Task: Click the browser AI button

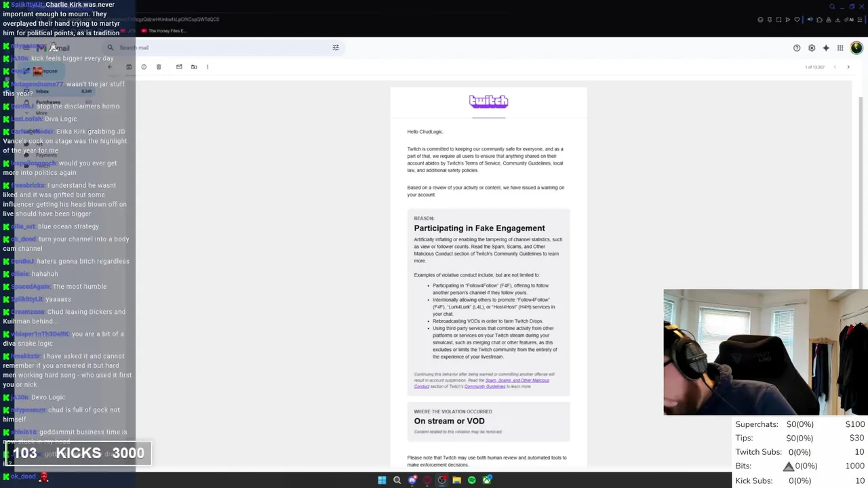Action: click(849, 20)
